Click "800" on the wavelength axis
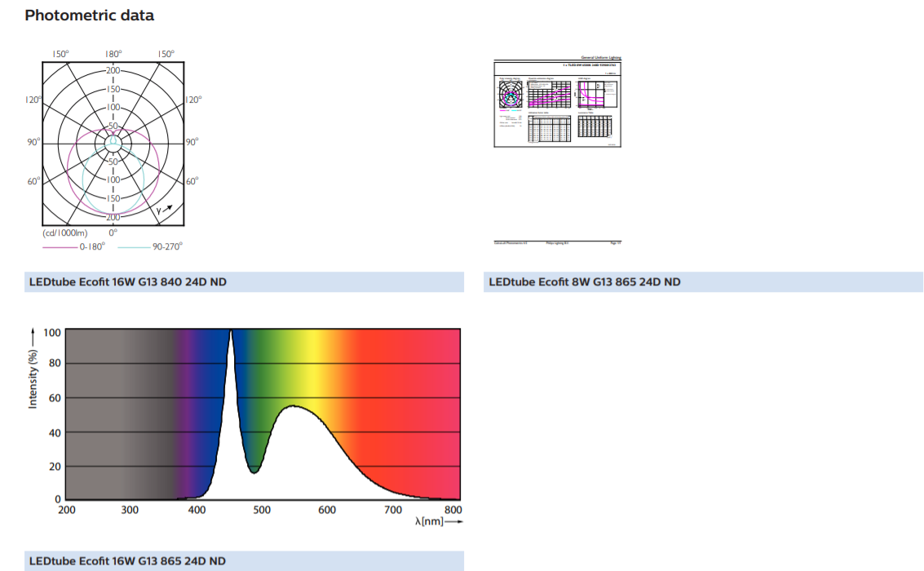This screenshot has width=924, height=571. [453, 511]
